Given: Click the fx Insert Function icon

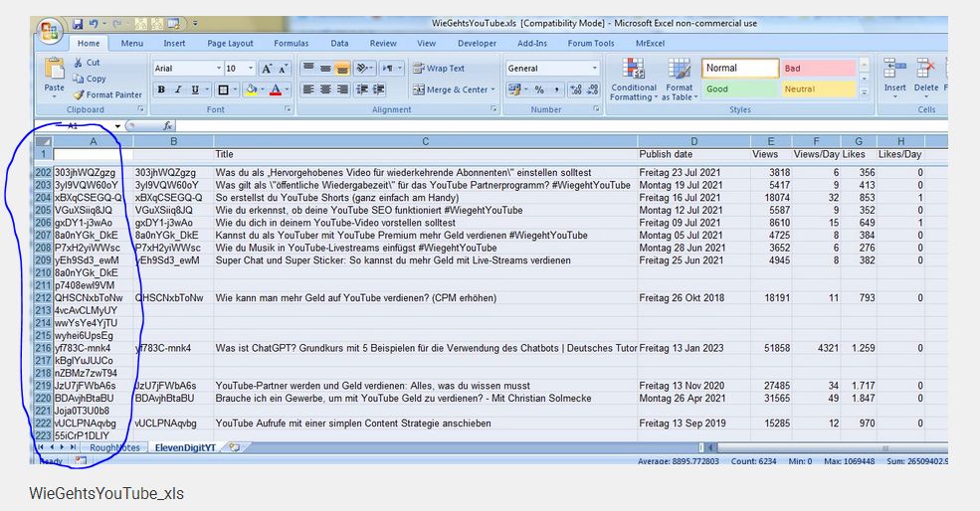Looking at the screenshot, I should pyautogui.click(x=167, y=126).
